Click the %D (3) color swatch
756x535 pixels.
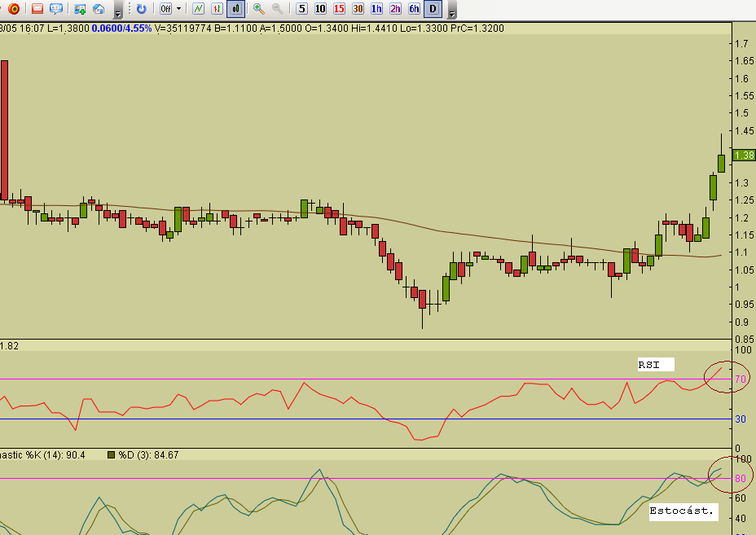(x=112, y=455)
